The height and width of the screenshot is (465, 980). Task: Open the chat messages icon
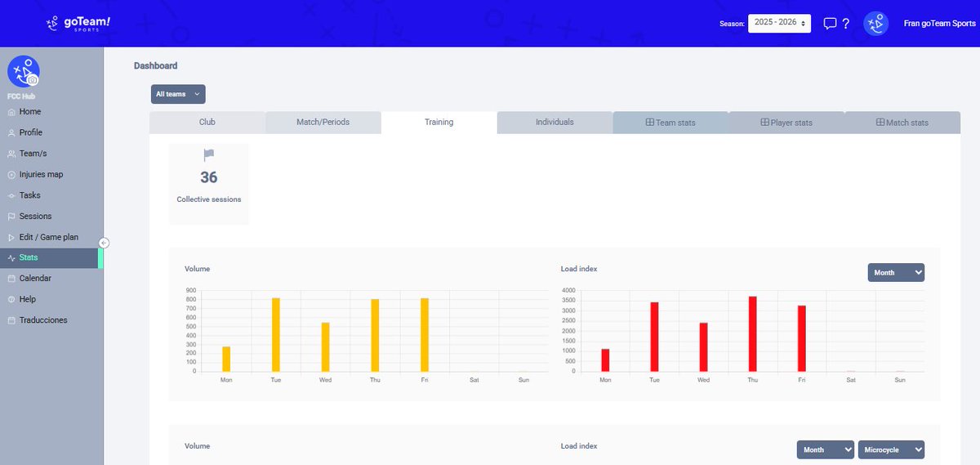click(x=830, y=24)
